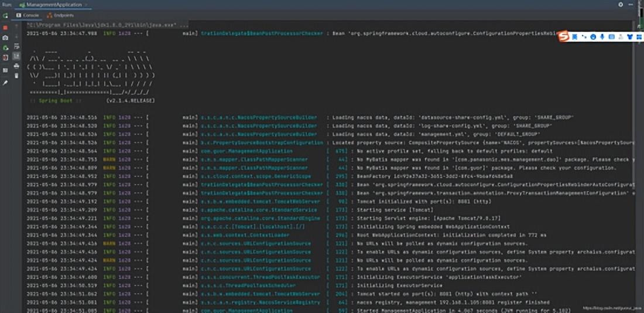The image size is (644, 313).
Task: Stop the running application with red square
Action: 5,27
